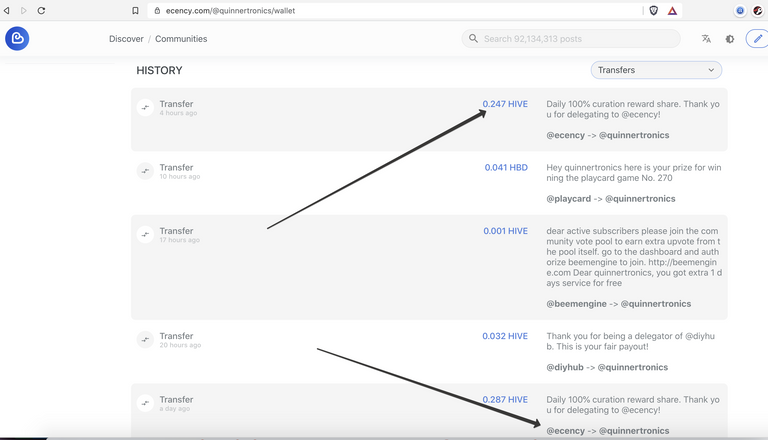Open the red round browser extension icon
This screenshot has width=768, height=440.
pyautogui.click(x=758, y=10)
